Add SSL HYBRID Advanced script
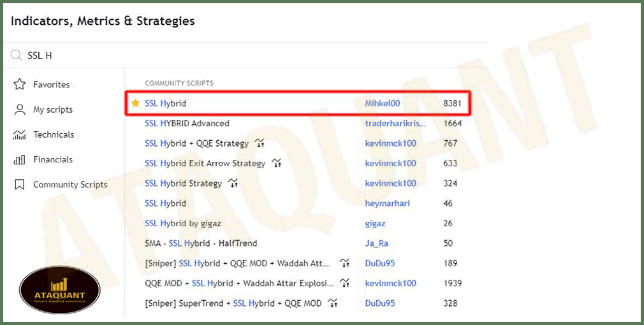The height and width of the screenshot is (325, 644). point(187,123)
